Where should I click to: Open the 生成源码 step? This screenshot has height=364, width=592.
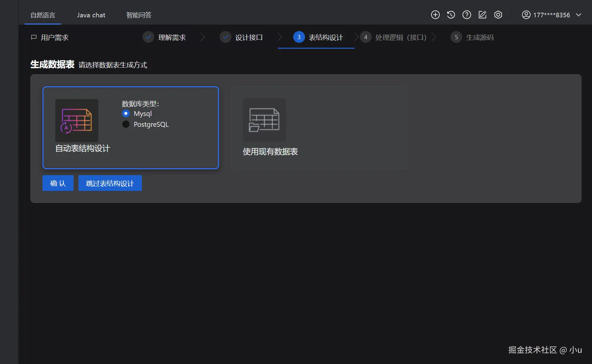480,38
